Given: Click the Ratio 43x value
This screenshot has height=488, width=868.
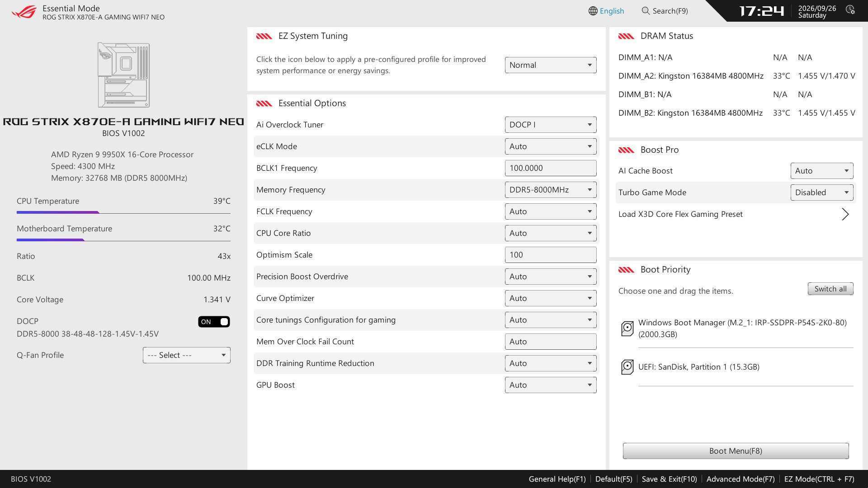Looking at the screenshot, I should tap(224, 256).
